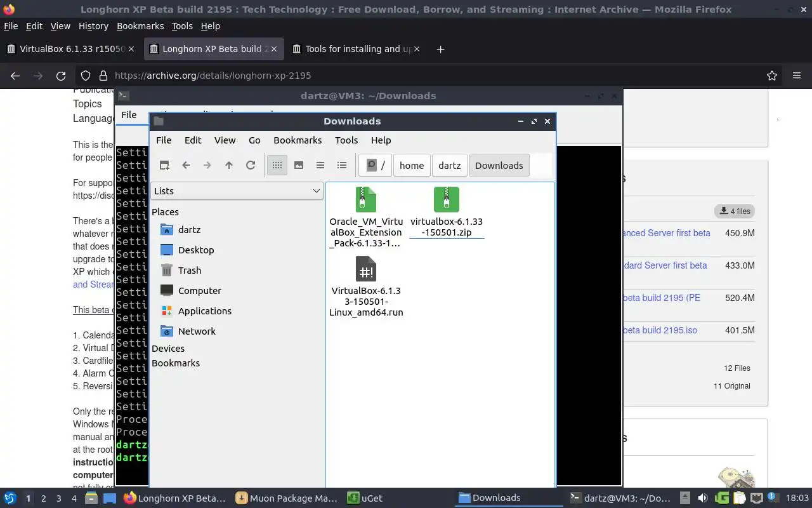Image resolution: width=812 pixels, height=508 pixels.
Task: Switch to thumbnail view in file manager
Action: (x=299, y=165)
